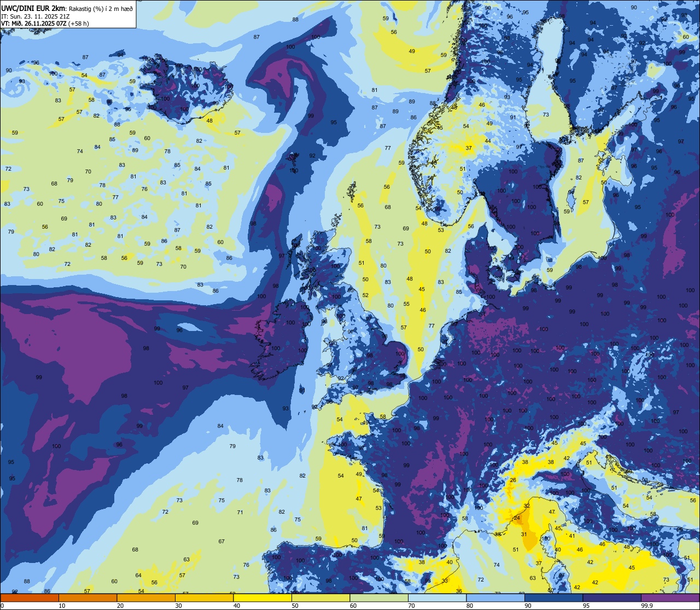Image resolution: width=700 pixels, height=610 pixels.
Task: Click the legend swatch between 95 and 99.9
Action: click(612, 598)
